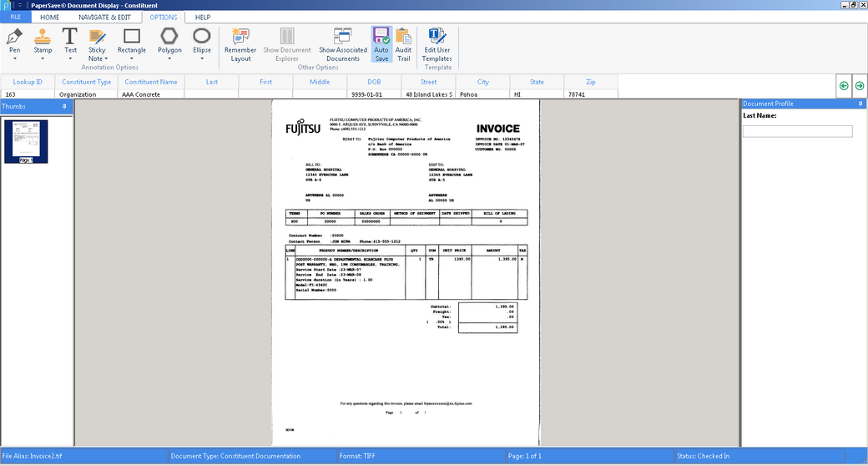Image resolution: width=868 pixels, height=466 pixels.
Task: Unpin the Thumbs panel
Action: 64,107
